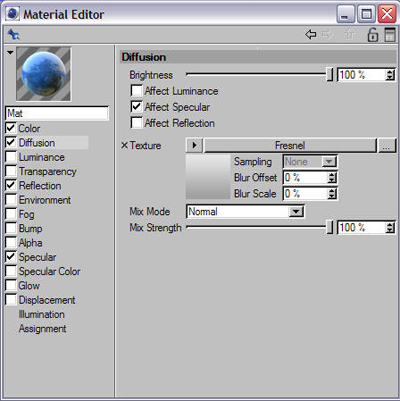400x401 pixels.
Task: Click the Blur Scale stepper arrows
Action: [x=331, y=194]
